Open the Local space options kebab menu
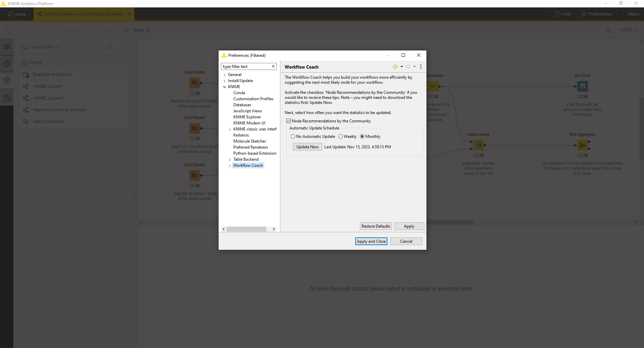 pyautogui.click(x=121, y=47)
